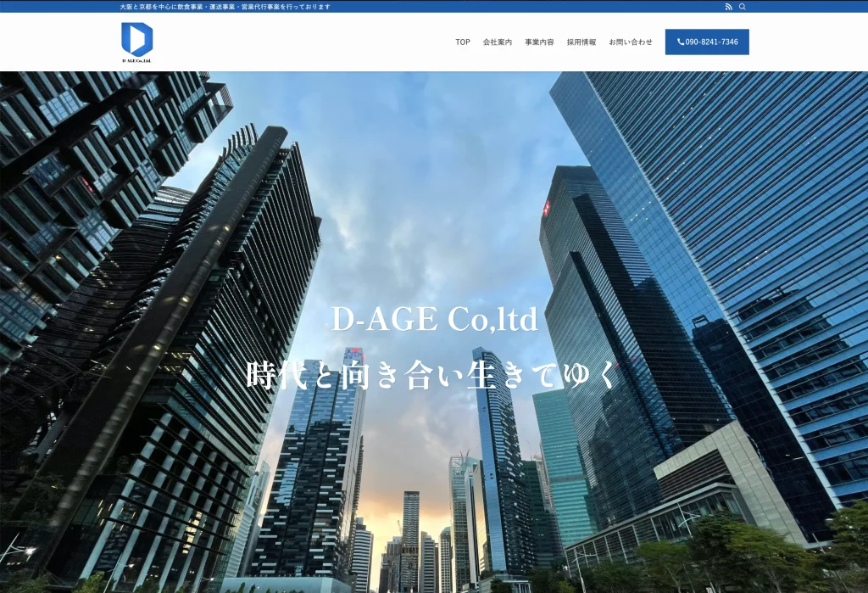Open the お問い合わせ menu item
This screenshot has height=593, width=868.
point(631,42)
